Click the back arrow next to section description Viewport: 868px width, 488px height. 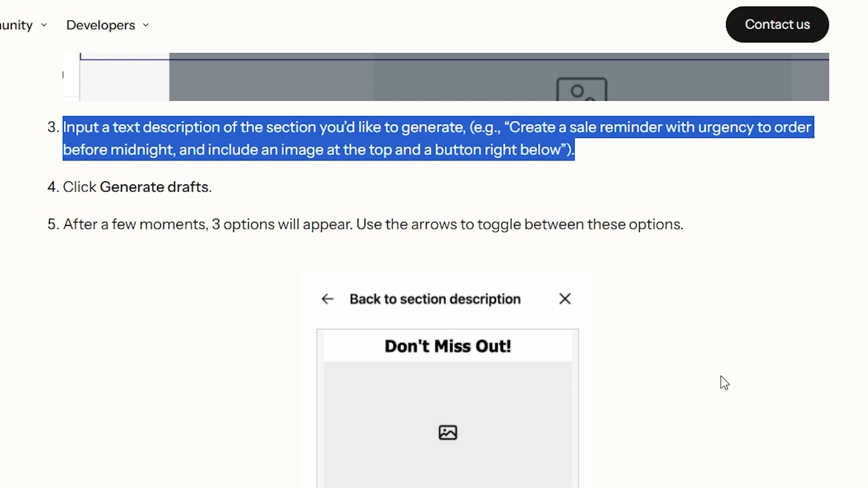(x=327, y=299)
